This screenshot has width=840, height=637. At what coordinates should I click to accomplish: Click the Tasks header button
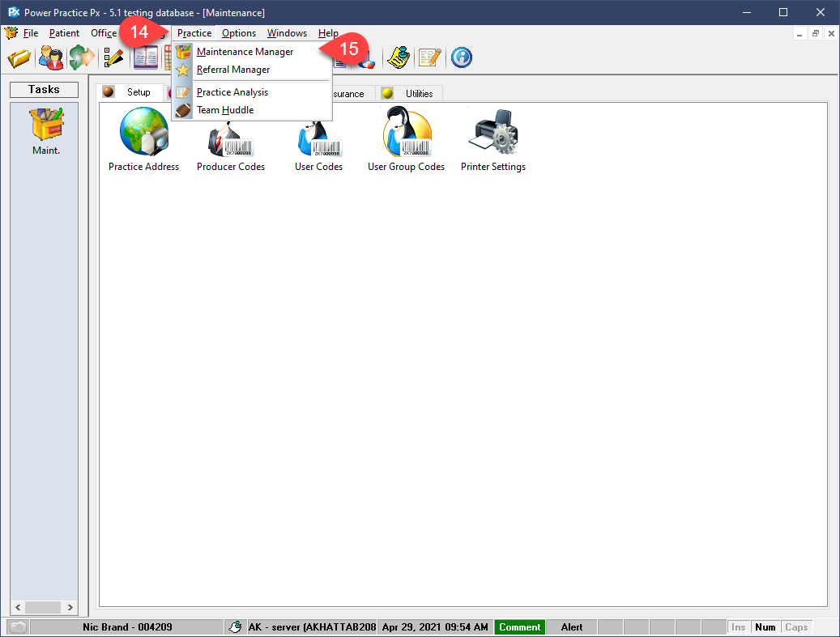tap(44, 89)
